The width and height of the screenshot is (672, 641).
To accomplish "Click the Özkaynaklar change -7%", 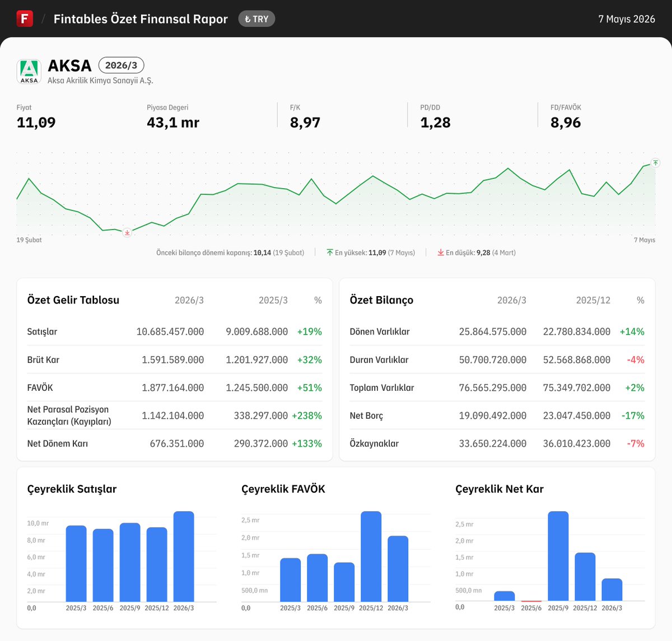I will coord(636,444).
